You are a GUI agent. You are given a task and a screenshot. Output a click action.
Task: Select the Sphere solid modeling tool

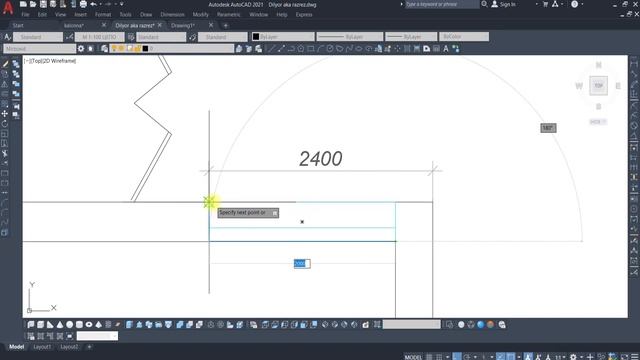[x=69, y=324]
